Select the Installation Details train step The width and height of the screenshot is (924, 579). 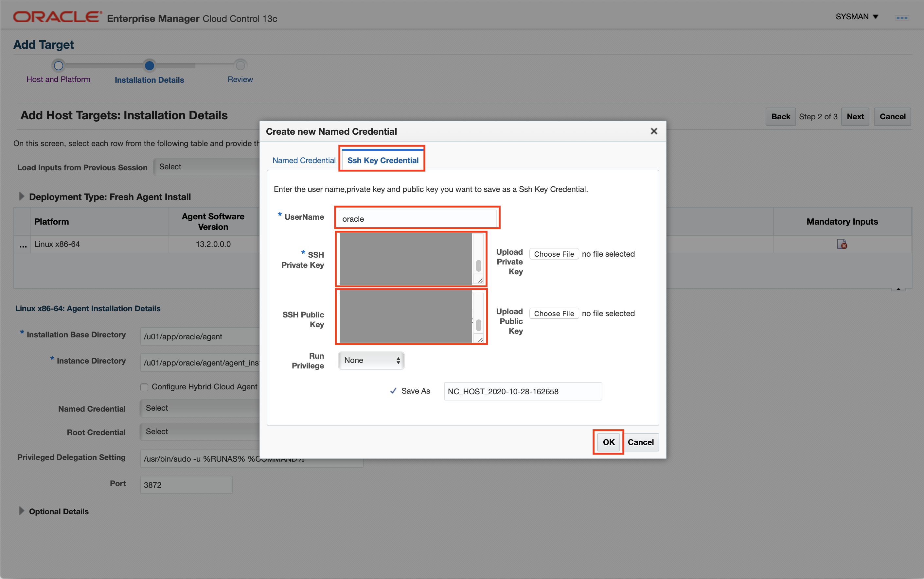pos(149,80)
